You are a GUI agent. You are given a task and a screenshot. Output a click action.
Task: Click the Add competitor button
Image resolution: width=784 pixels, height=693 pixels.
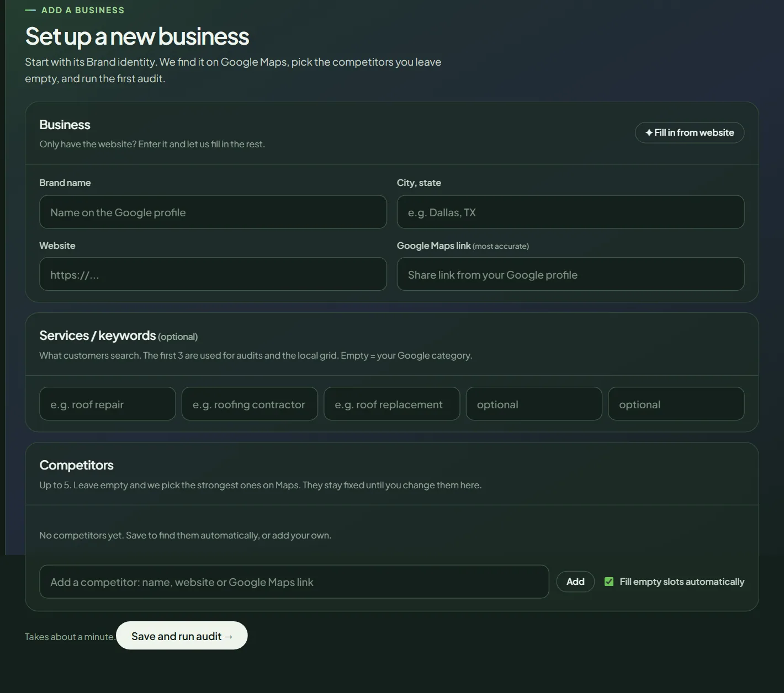coord(575,582)
